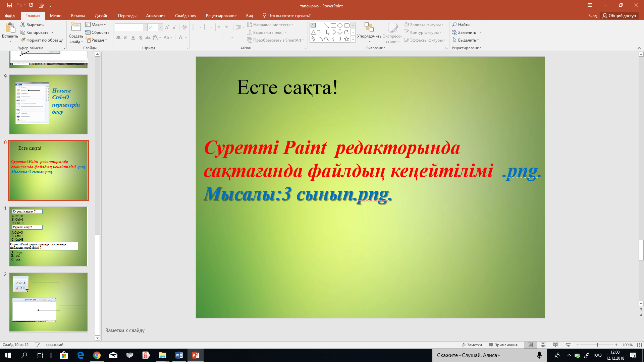
Task: Start slideshow from status bar icon
Action: (x=568, y=345)
